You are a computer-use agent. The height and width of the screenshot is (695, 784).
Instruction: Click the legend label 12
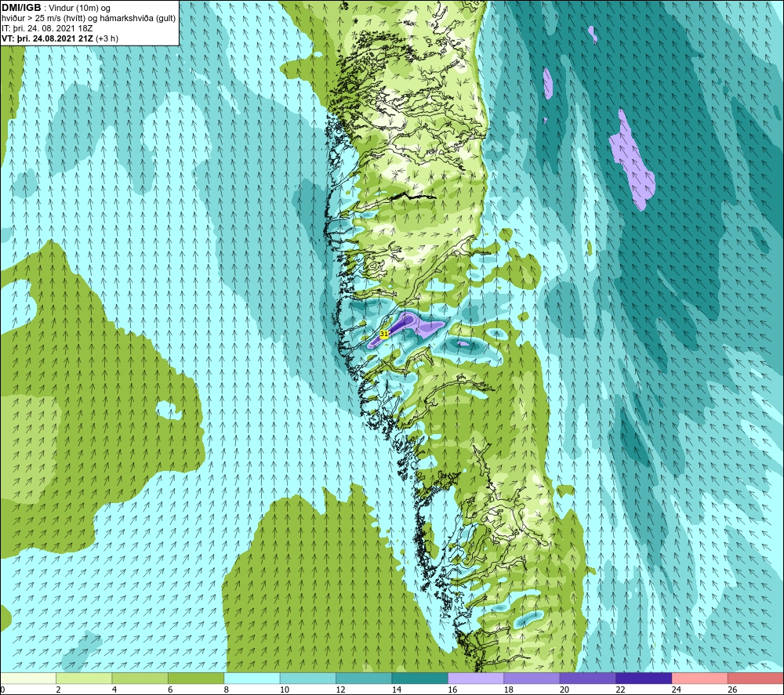pyautogui.click(x=340, y=690)
